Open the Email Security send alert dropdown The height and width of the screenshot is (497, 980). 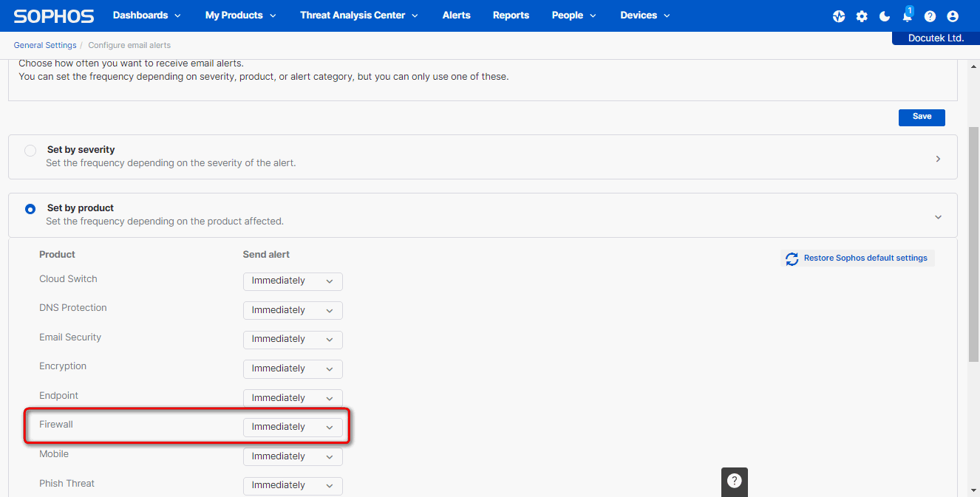(x=293, y=339)
